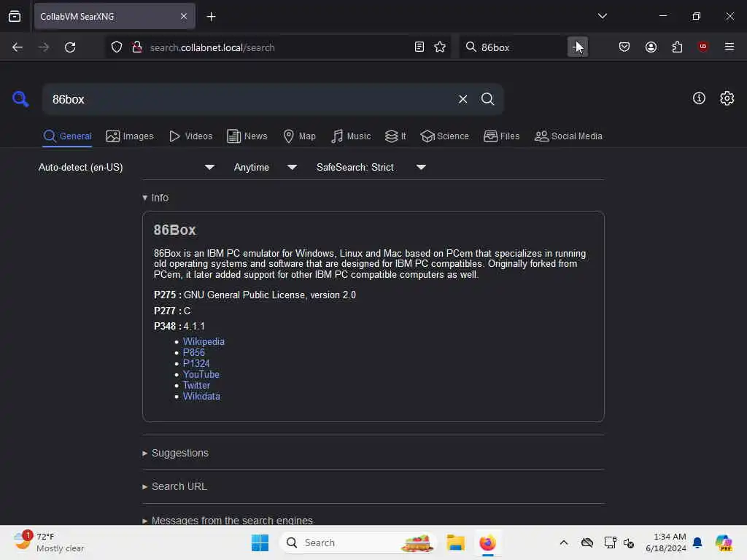Click the SearXNG magnifier logo

pos(20,98)
